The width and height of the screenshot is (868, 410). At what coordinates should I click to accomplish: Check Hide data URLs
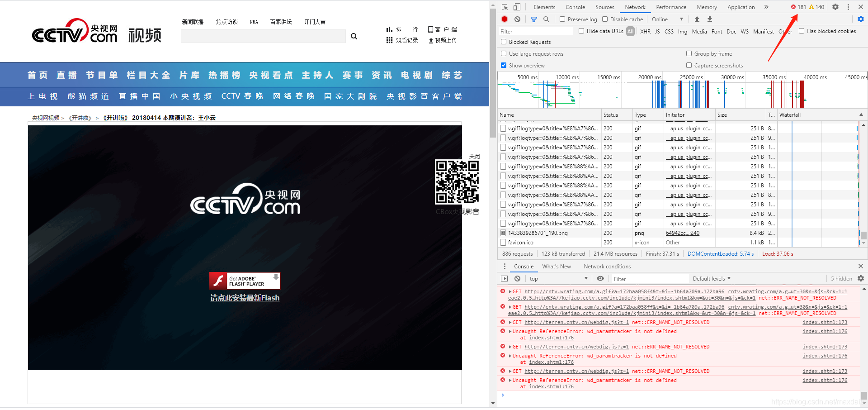[581, 31]
